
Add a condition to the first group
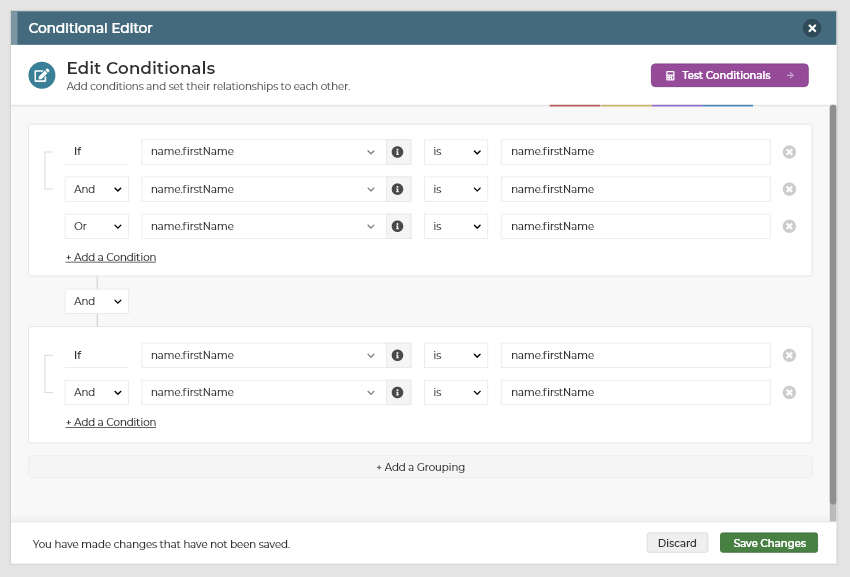point(111,257)
